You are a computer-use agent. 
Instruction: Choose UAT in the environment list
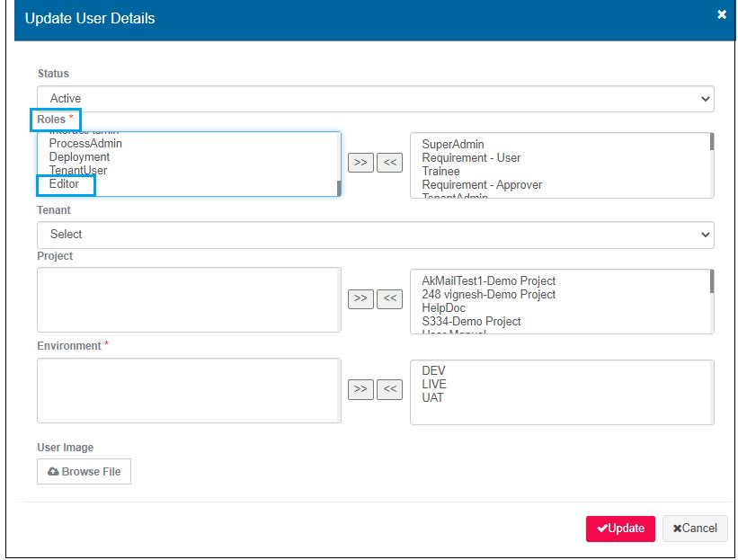[432, 397]
